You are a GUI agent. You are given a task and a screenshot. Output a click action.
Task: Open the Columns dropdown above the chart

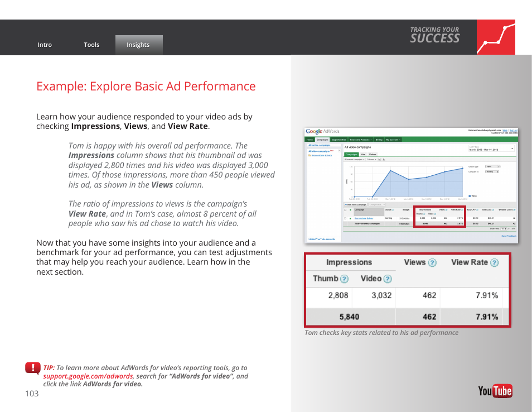[x=371, y=159]
